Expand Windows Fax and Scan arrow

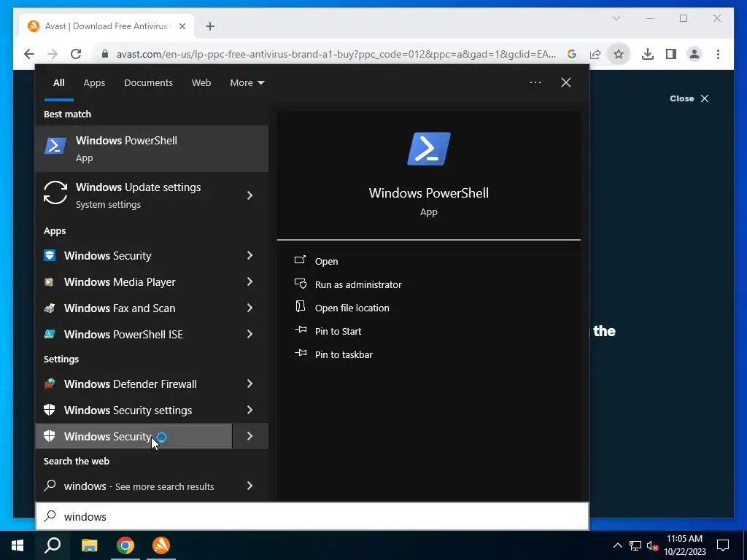click(249, 308)
